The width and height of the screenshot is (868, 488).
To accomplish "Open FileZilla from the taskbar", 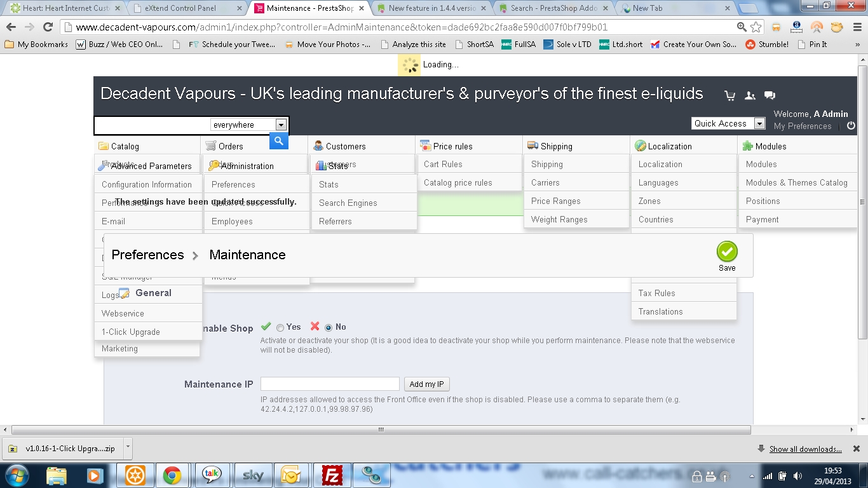I will click(x=332, y=475).
